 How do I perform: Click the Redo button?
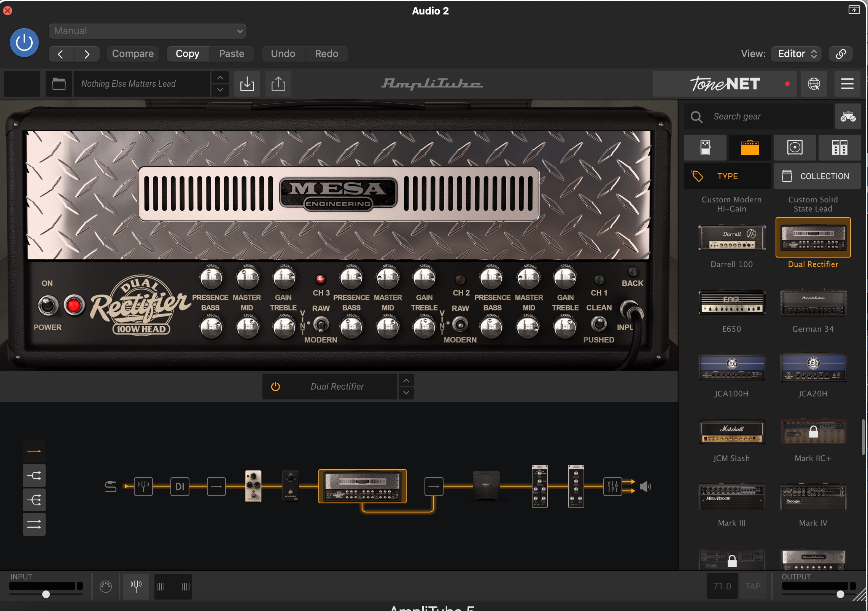click(x=326, y=54)
